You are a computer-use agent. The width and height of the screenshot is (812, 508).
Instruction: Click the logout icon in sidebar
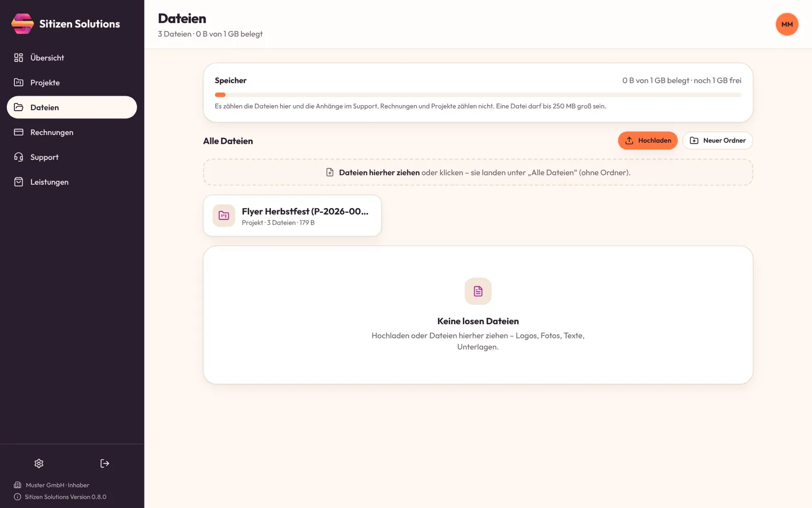click(105, 463)
